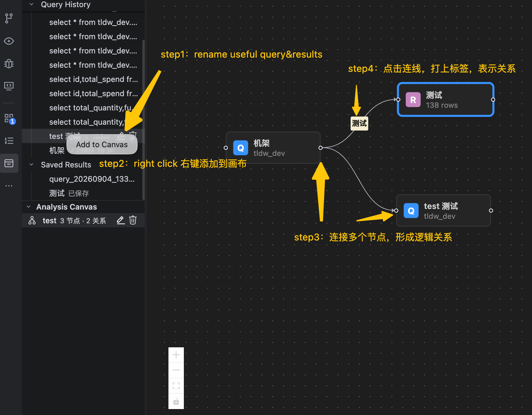Viewport: 532px width, 415px height.
Task: Zoom in on the canvas
Action: [176, 355]
